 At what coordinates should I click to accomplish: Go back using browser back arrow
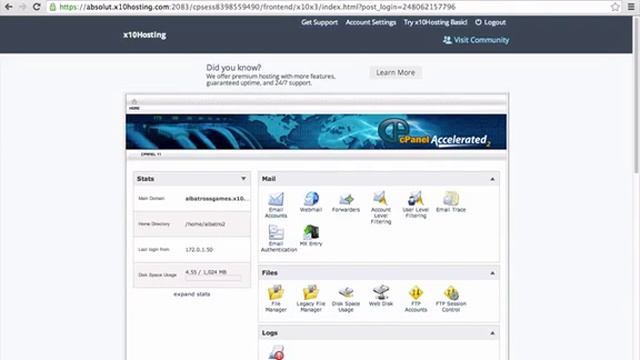(x=9, y=7)
